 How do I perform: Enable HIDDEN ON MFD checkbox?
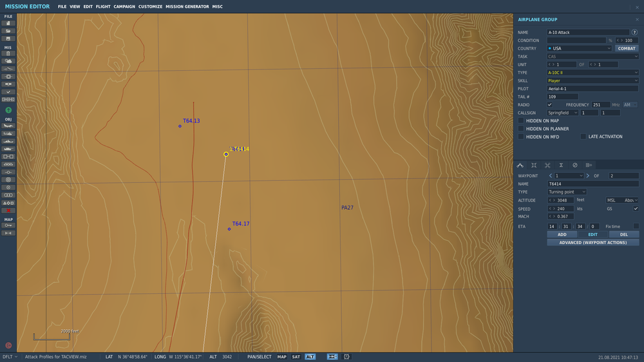(521, 137)
